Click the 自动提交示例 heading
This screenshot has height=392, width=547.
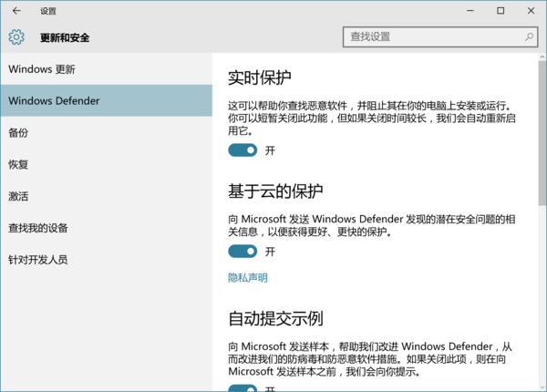tap(275, 318)
